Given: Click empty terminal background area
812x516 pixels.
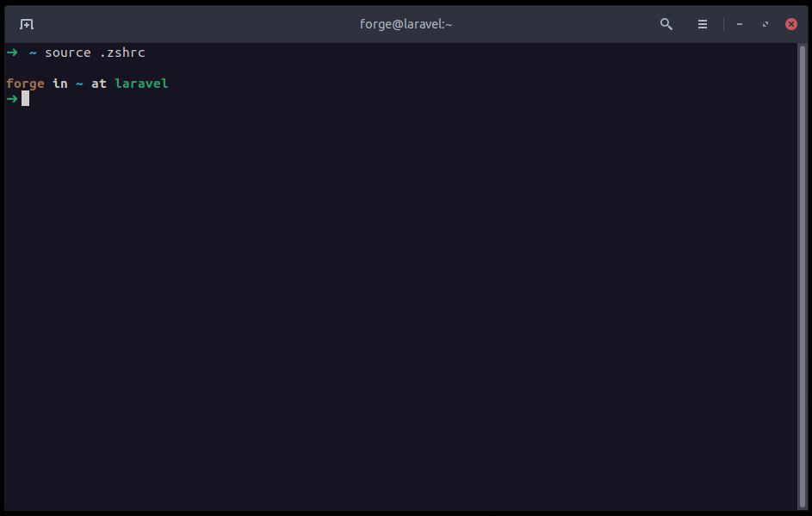Looking at the screenshot, I should pyautogui.click(x=405, y=302).
